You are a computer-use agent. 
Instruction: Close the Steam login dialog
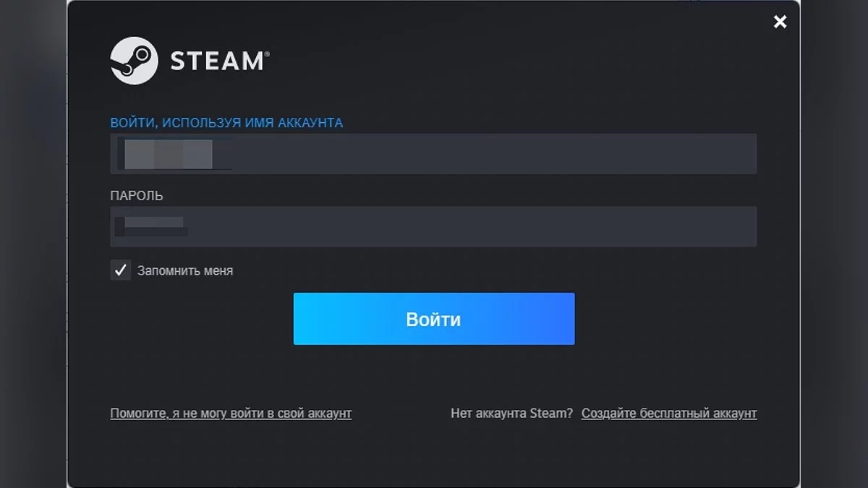(x=780, y=22)
